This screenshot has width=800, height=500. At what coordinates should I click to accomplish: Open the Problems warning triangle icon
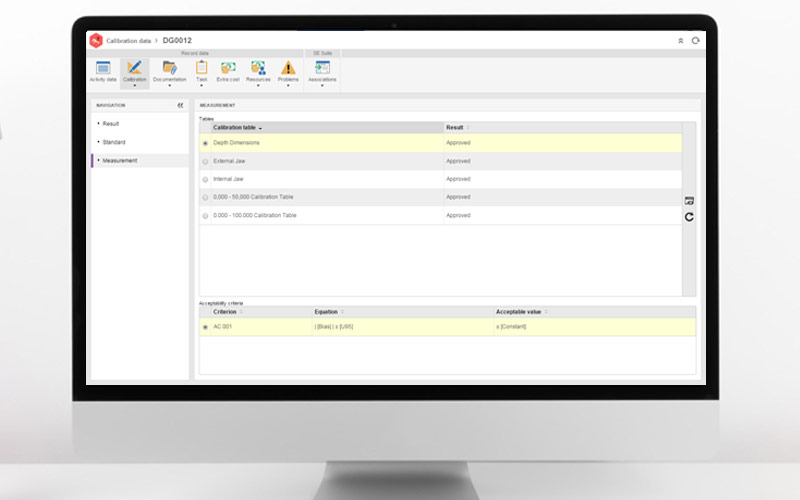click(x=288, y=68)
